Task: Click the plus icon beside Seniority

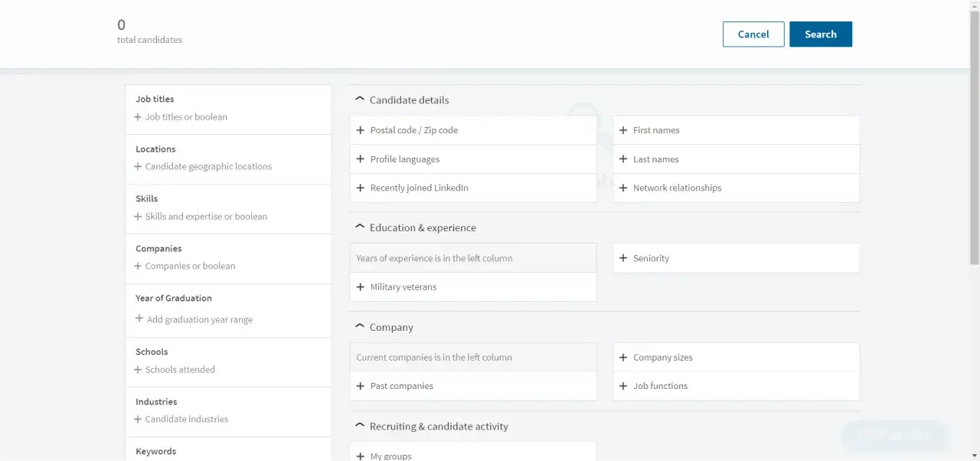Action: click(622, 258)
